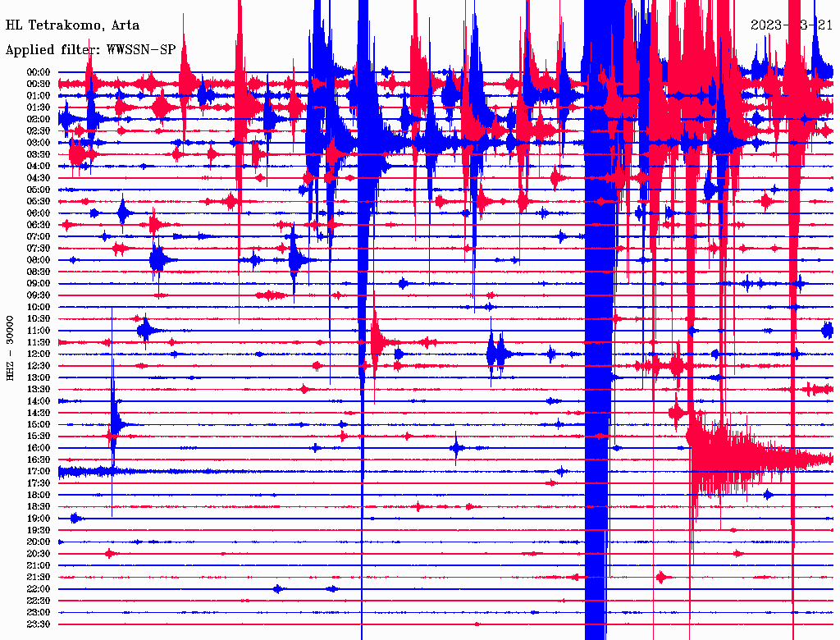Select the 07:00 time label

(39, 236)
